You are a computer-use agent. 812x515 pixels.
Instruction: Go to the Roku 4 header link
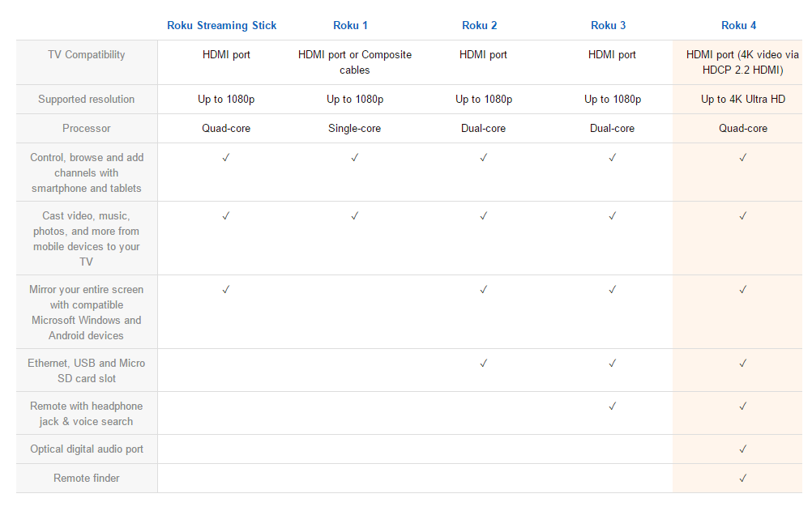click(x=738, y=25)
